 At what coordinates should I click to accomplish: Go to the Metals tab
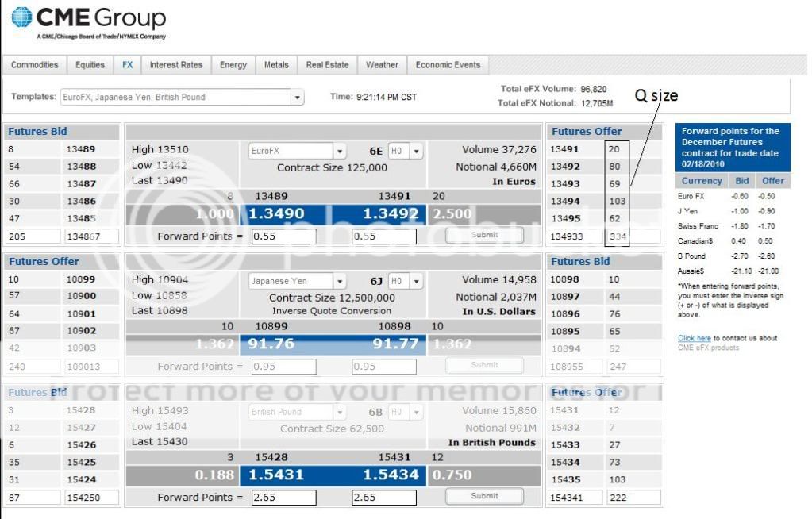click(276, 65)
